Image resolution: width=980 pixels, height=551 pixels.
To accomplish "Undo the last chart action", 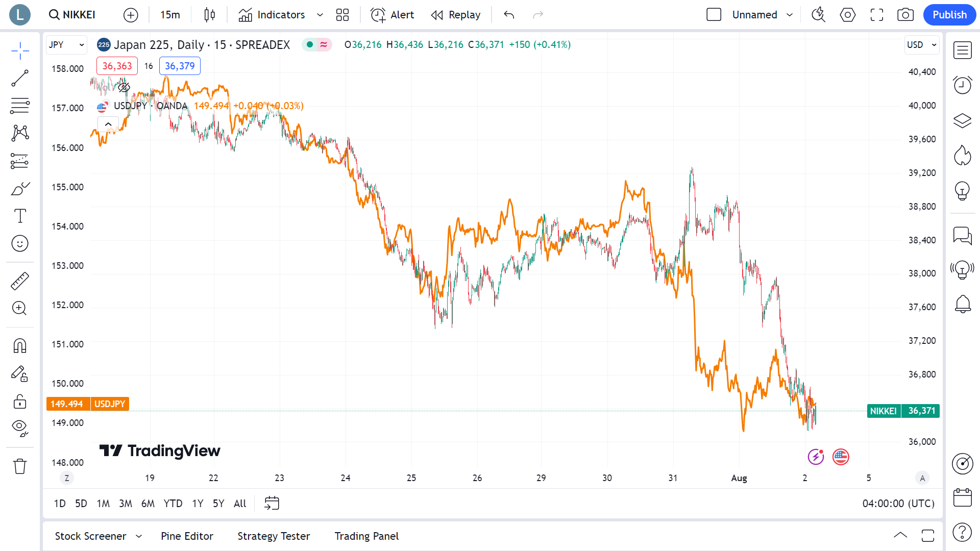I will [x=508, y=15].
